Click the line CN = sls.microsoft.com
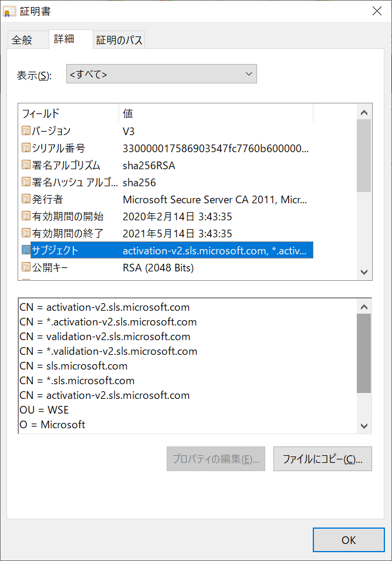392x561 pixels. (73, 366)
